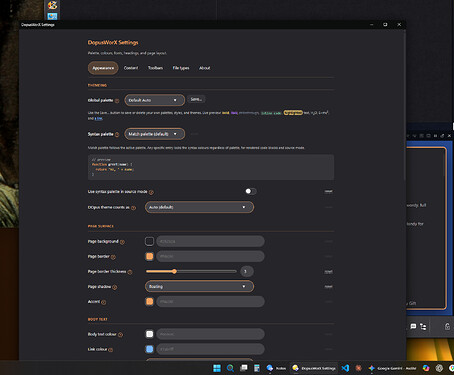This screenshot has width=454, height=375.
Task: Show help for Page background
Action: coord(122,242)
